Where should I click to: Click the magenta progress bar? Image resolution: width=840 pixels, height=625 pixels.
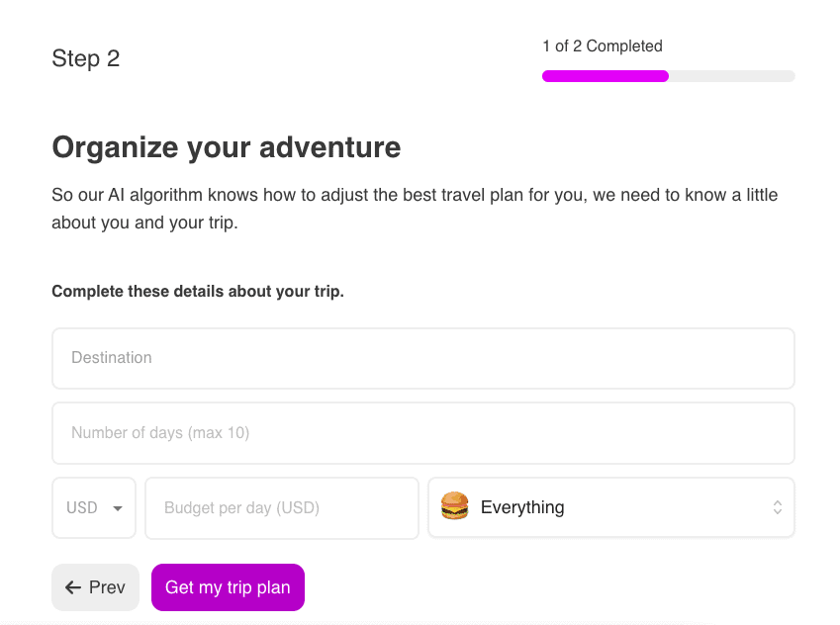pyautogui.click(x=605, y=76)
